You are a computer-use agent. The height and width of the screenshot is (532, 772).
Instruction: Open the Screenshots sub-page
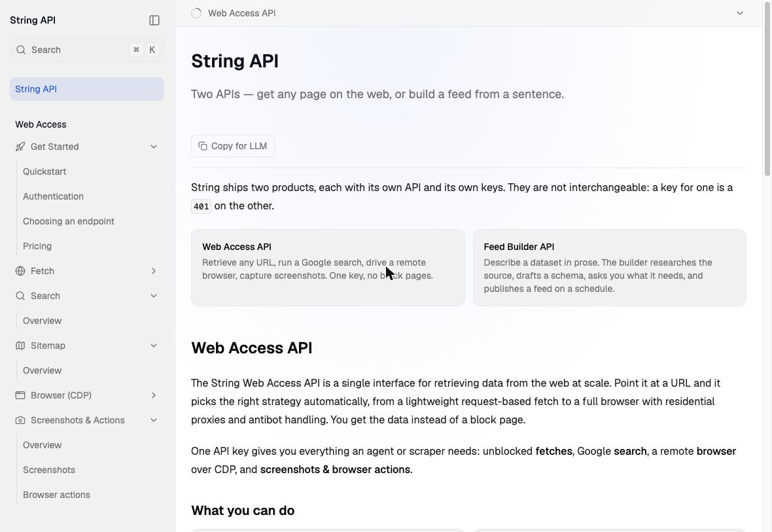pyautogui.click(x=49, y=470)
